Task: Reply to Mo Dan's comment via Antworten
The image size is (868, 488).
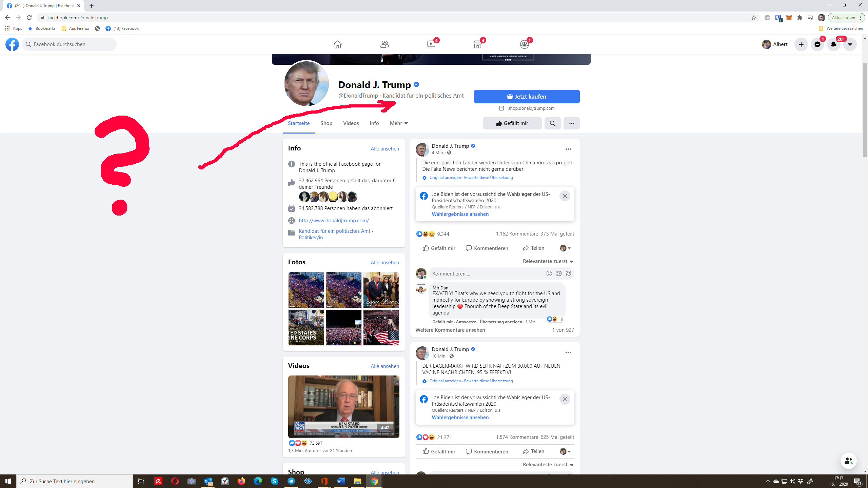Action: (x=466, y=322)
